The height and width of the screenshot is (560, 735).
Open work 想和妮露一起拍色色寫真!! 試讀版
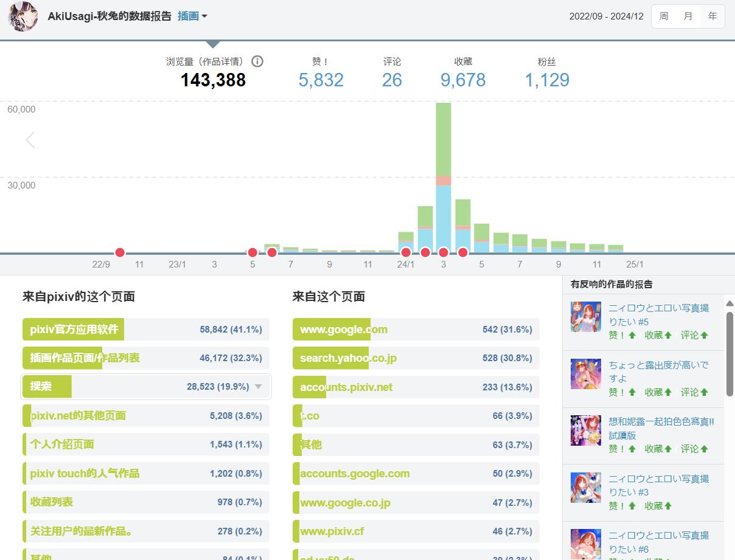coord(661,428)
